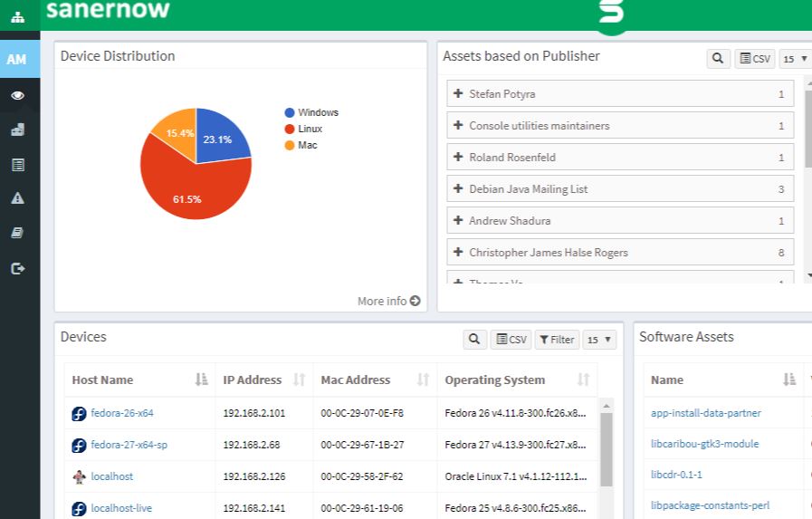812x519 pixels.
Task: Click the Devices table scrollbar
Action: click(606, 449)
